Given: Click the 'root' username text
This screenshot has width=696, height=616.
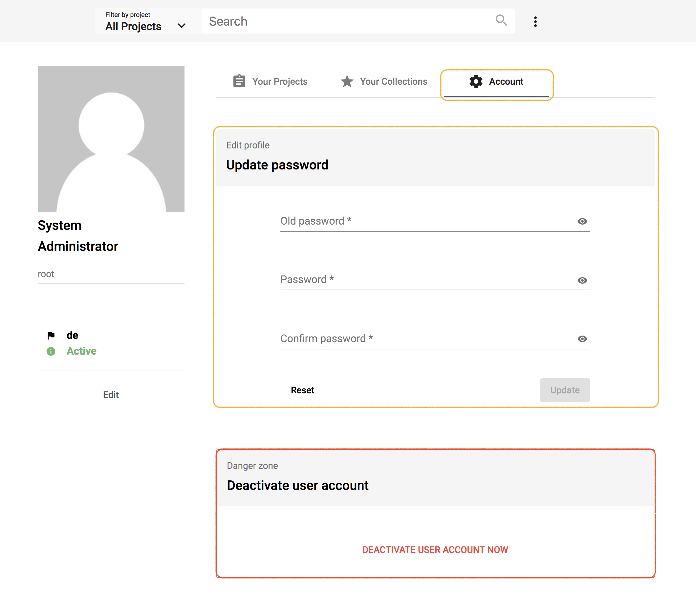Looking at the screenshot, I should pos(46,274).
